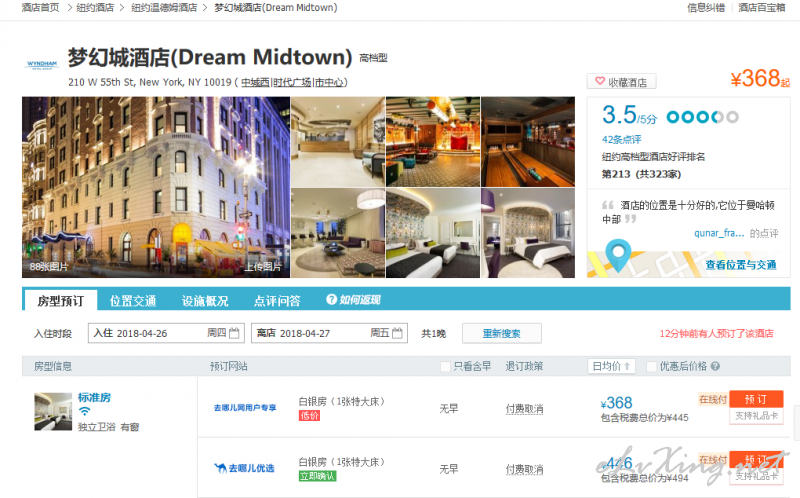Click the ¥368起 headline price
This screenshot has height=498, width=800.
(760, 79)
